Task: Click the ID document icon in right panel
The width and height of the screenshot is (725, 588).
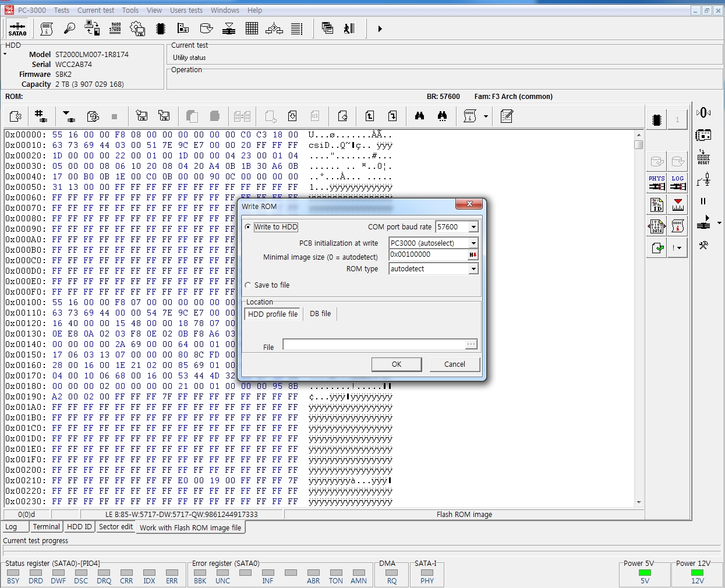Action: [x=657, y=204]
